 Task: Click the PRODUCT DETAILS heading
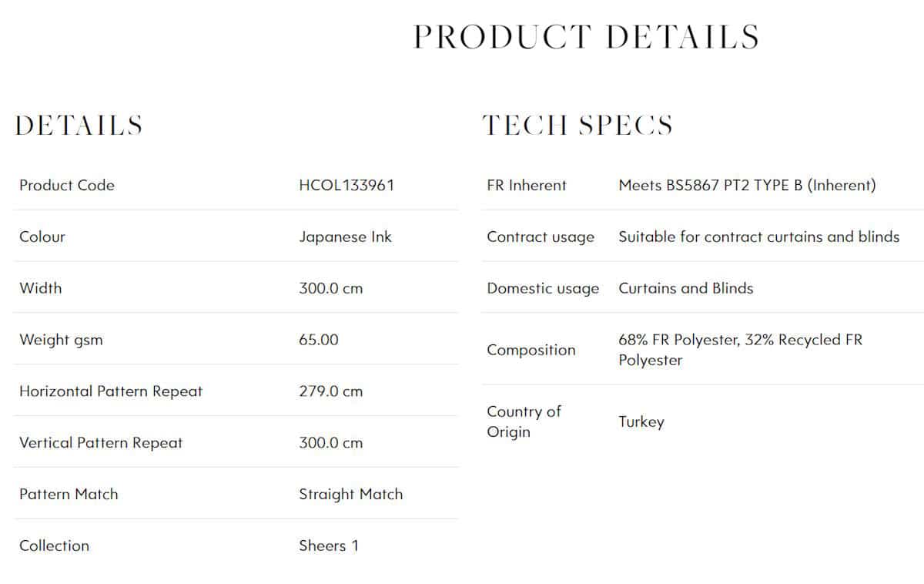586,37
